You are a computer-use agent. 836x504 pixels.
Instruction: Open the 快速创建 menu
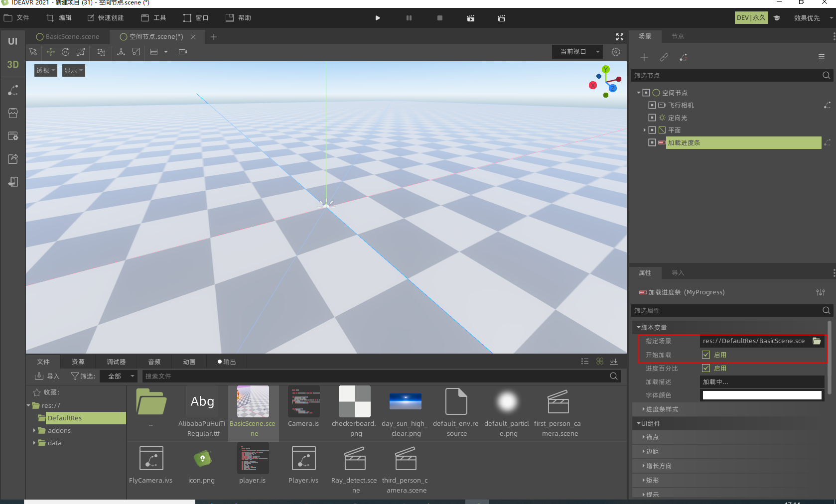point(105,18)
